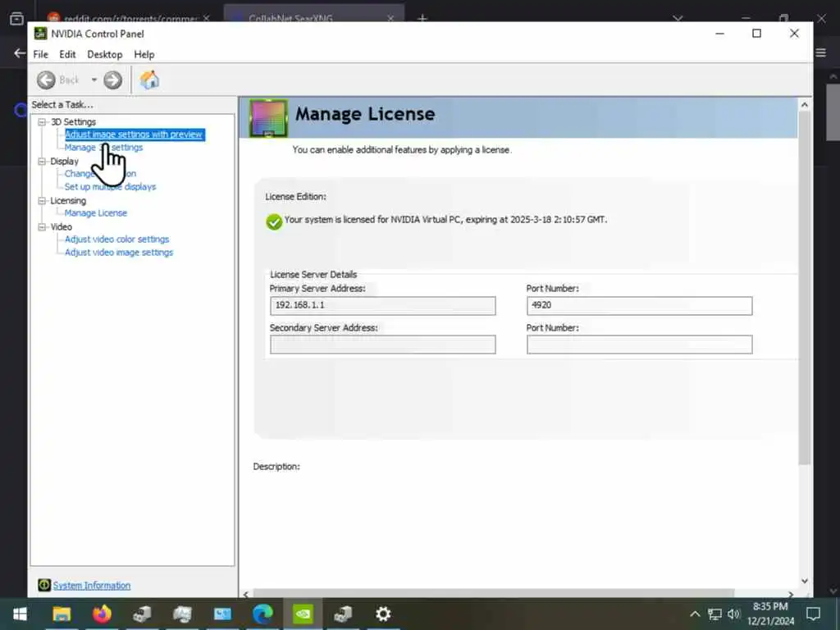Viewport: 840px width, 630px height.
Task: Open the System Information link
Action: 92,586
